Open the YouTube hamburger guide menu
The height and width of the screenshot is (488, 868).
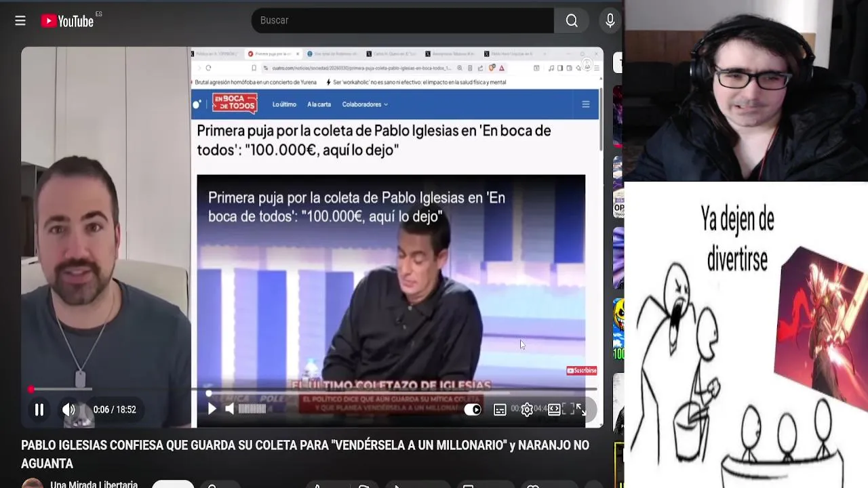[20, 21]
